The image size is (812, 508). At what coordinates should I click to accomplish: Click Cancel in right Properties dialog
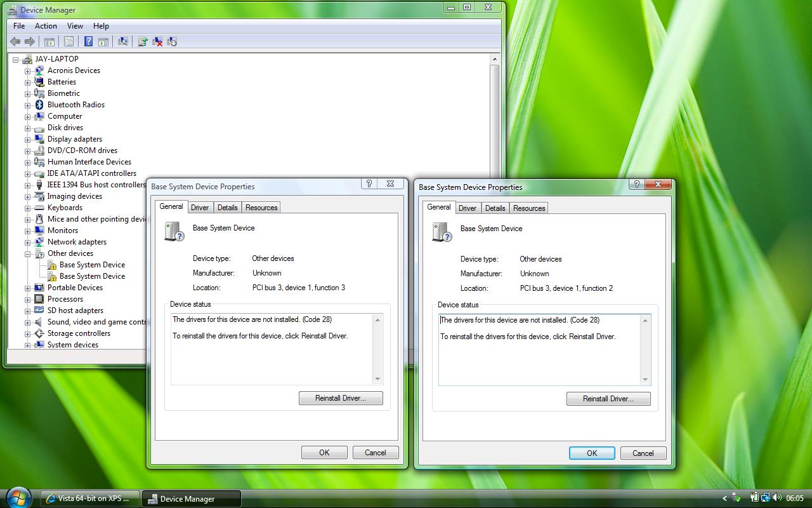643,453
